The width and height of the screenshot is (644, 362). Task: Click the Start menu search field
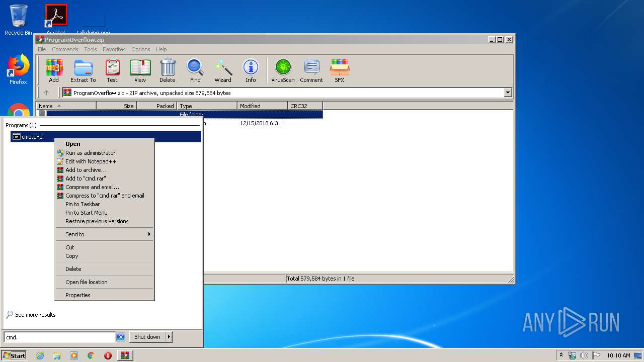point(60,337)
